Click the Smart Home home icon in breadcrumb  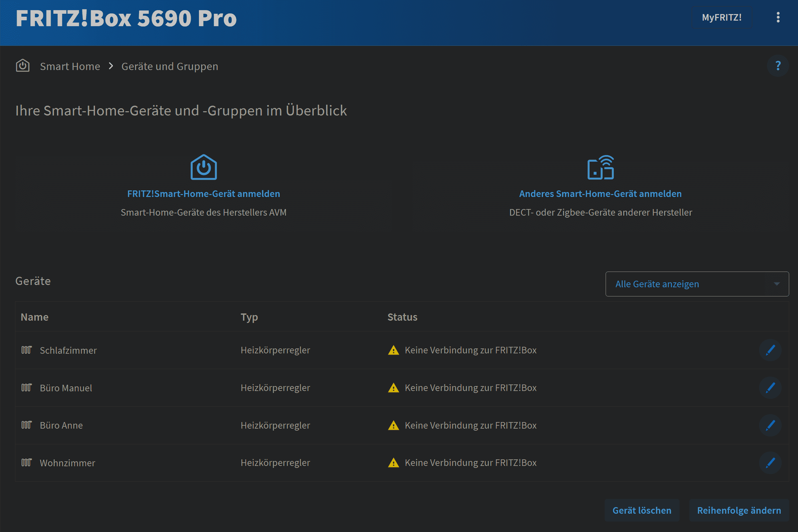23,66
